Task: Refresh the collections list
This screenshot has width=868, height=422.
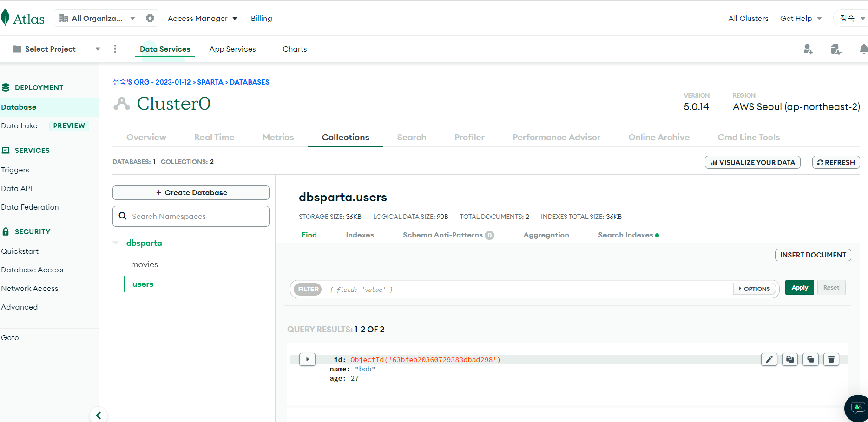Action: tap(836, 162)
